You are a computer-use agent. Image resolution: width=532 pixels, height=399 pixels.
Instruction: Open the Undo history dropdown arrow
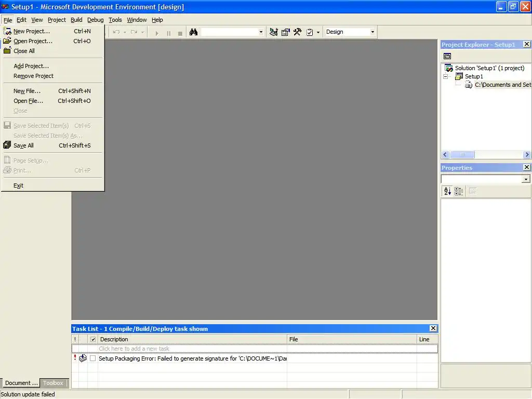point(125,32)
